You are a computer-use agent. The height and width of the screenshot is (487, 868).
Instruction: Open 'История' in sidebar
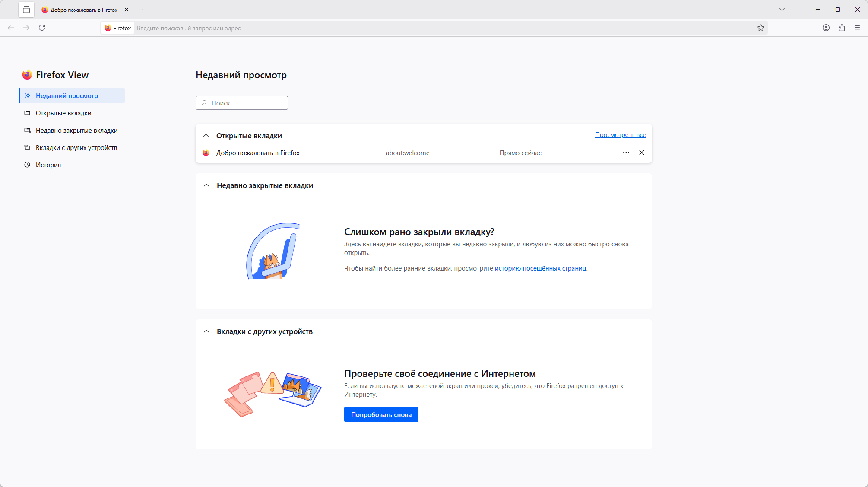(x=72, y=165)
